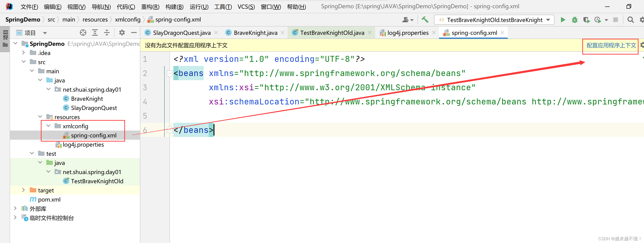
Task: Open the 编辑(E) menu
Action: pyautogui.click(x=53, y=6)
